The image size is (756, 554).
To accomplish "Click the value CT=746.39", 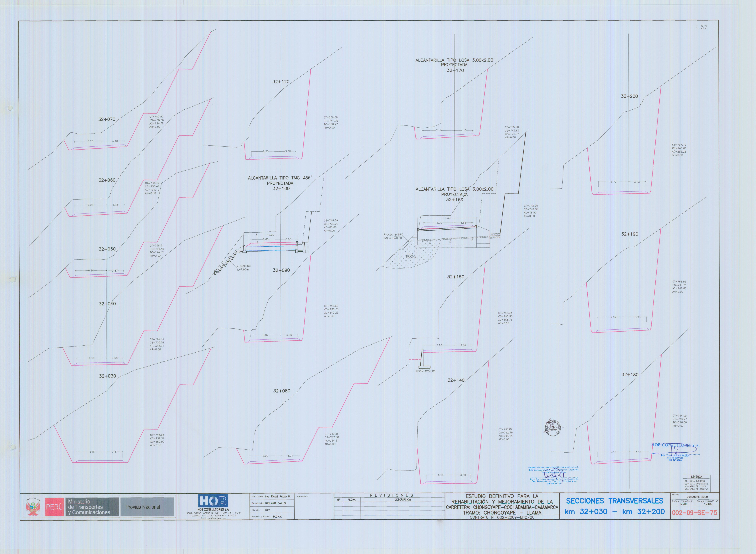I will pyautogui.click(x=331, y=221).
